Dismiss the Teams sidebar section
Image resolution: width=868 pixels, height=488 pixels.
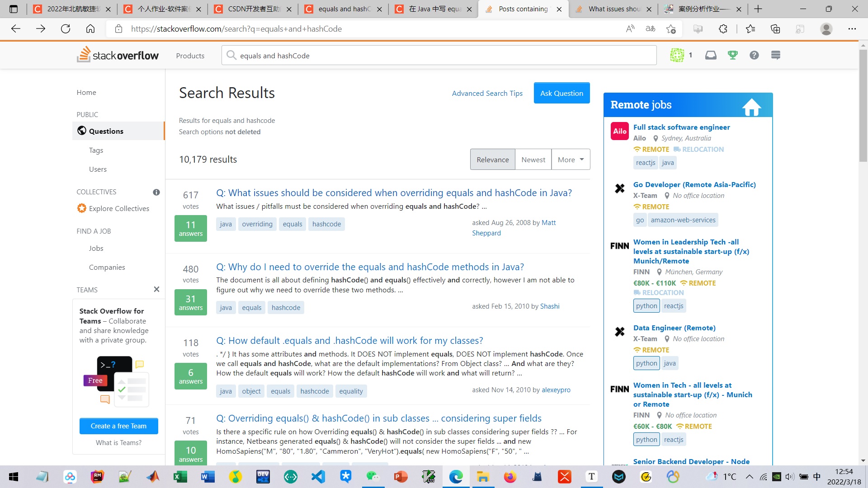click(156, 289)
